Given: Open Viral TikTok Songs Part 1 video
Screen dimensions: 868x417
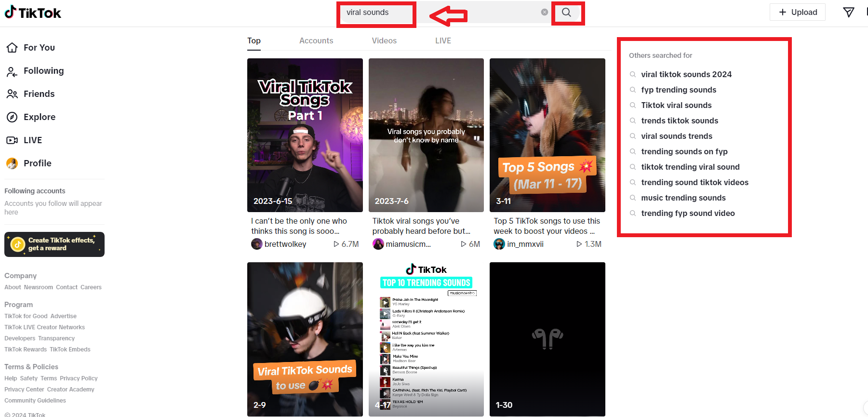Looking at the screenshot, I should point(305,135).
